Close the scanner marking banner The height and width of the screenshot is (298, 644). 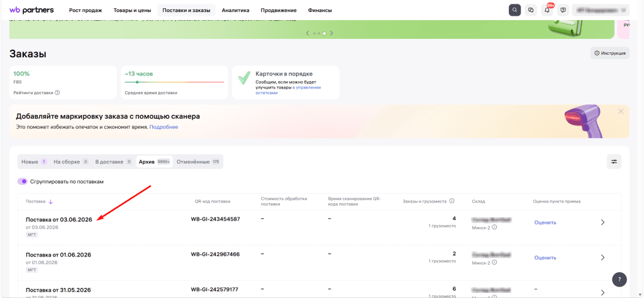pos(621,111)
